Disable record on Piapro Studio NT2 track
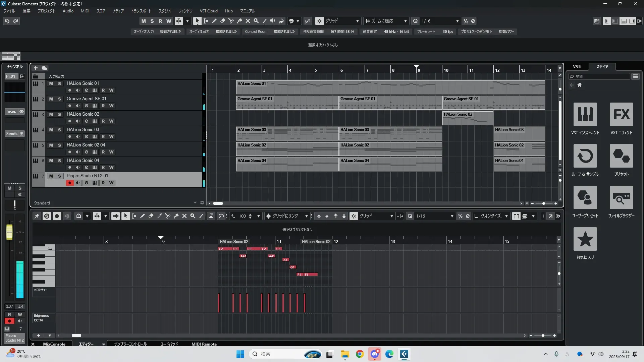The image size is (644, 362). point(69,183)
